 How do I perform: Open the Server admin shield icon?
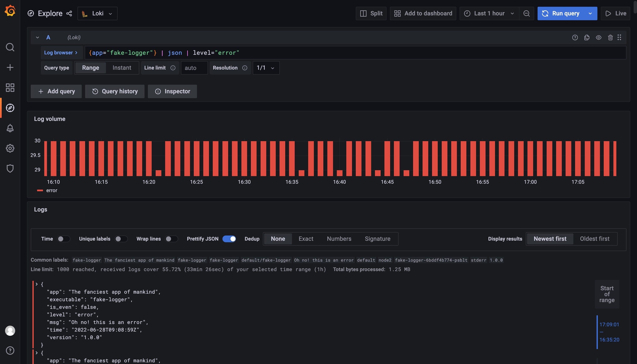pyautogui.click(x=10, y=169)
